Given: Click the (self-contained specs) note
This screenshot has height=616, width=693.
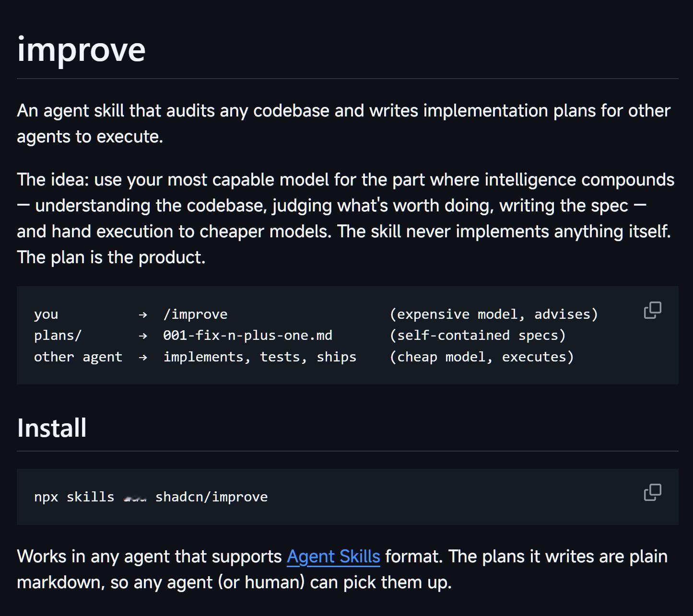Looking at the screenshot, I should coord(478,335).
